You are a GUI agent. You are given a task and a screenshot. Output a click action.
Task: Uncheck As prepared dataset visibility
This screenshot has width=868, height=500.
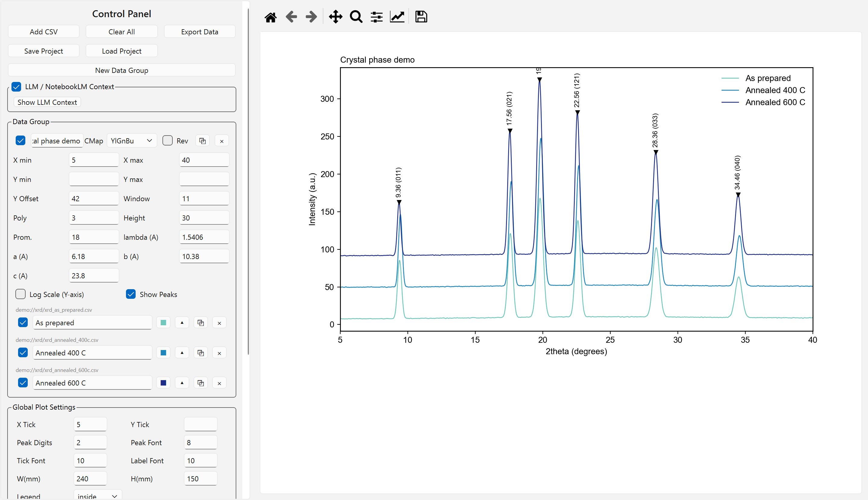pos(23,323)
